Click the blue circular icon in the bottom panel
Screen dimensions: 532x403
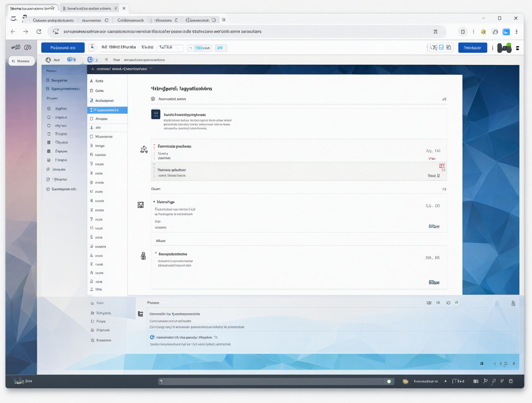152,337
